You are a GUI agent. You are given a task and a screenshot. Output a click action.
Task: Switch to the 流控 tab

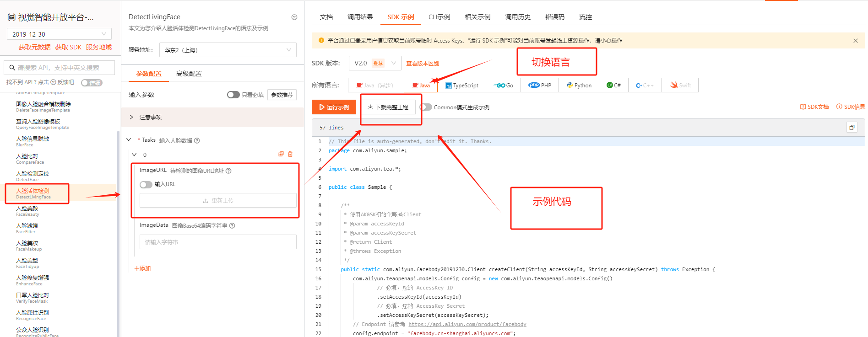click(x=586, y=17)
